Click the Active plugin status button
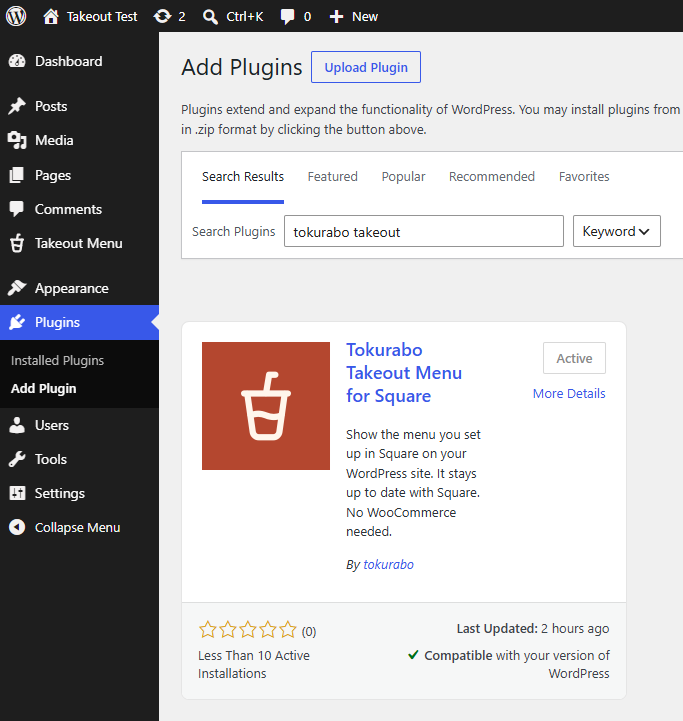Viewport: 683px width, 721px height. click(x=574, y=358)
